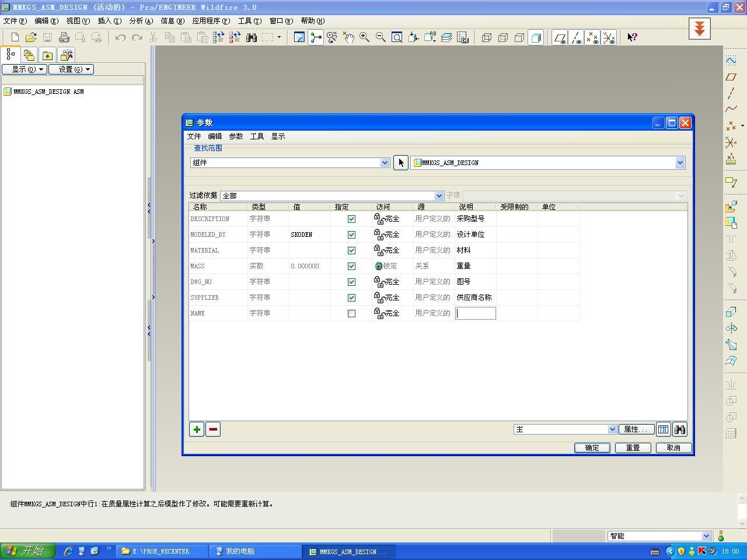Click the 重置 button

click(x=633, y=447)
